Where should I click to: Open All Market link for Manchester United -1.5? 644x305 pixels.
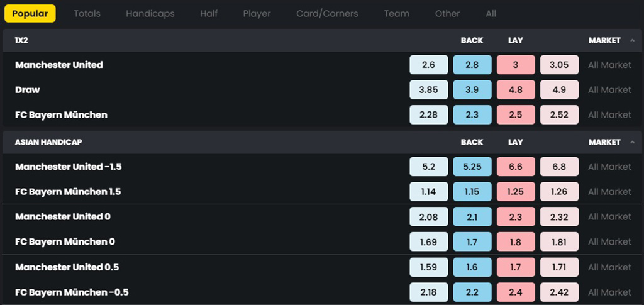point(609,167)
